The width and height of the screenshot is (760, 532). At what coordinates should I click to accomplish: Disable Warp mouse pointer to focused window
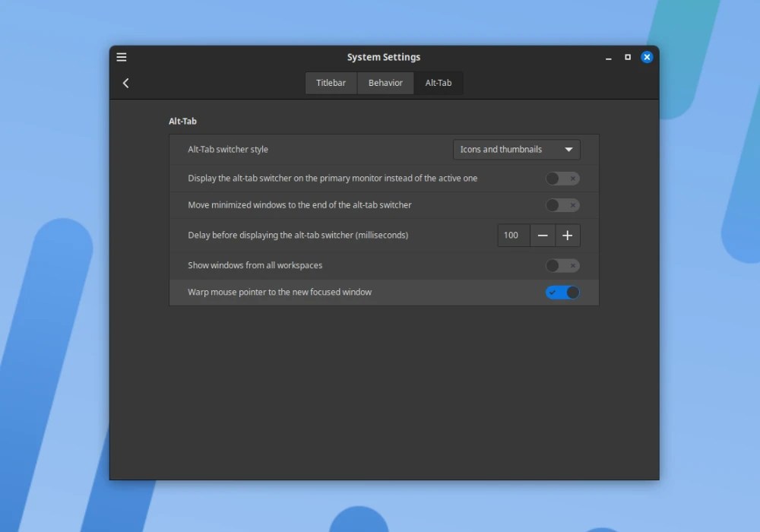tap(562, 292)
